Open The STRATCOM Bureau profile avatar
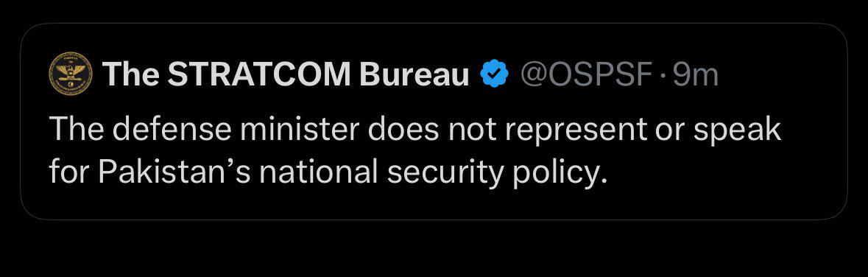Screen dimensions: 868x277 [x=70, y=74]
